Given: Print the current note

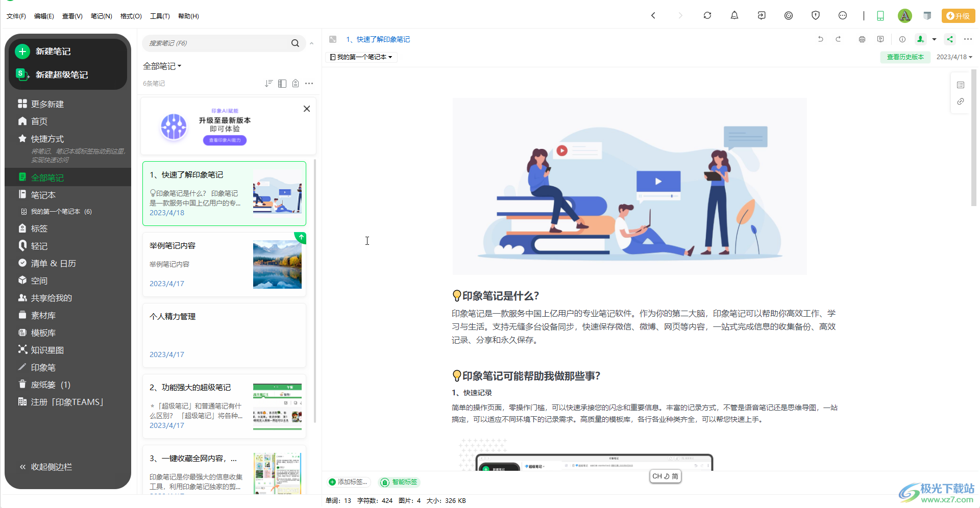Looking at the screenshot, I should pos(862,39).
